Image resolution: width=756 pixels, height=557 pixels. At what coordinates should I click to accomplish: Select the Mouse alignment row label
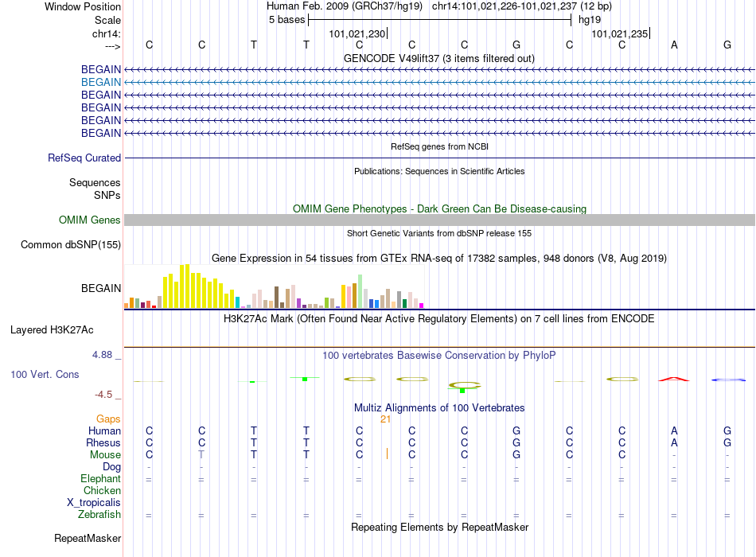click(105, 455)
